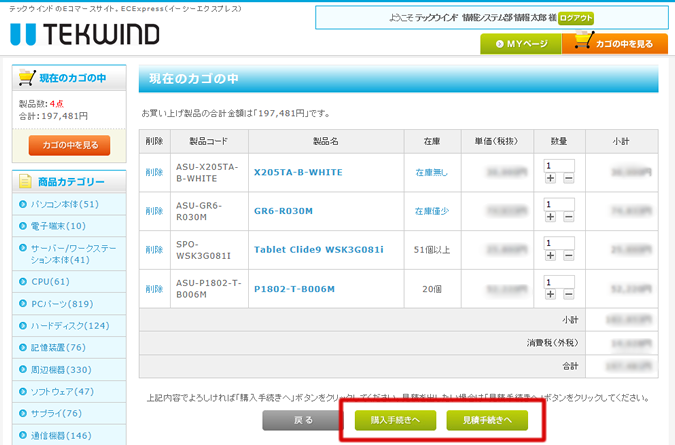The image size is (675, 445).
Task: Click product code ASU-X205TA-B-WHITE
Action: (x=207, y=173)
